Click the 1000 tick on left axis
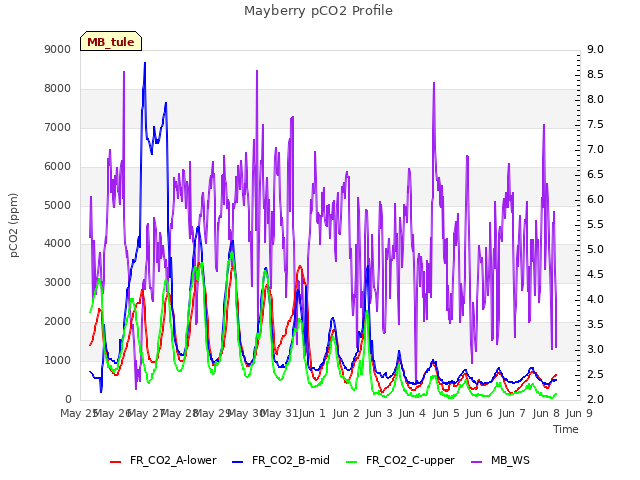The image size is (640, 480). (x=58, y=360)
